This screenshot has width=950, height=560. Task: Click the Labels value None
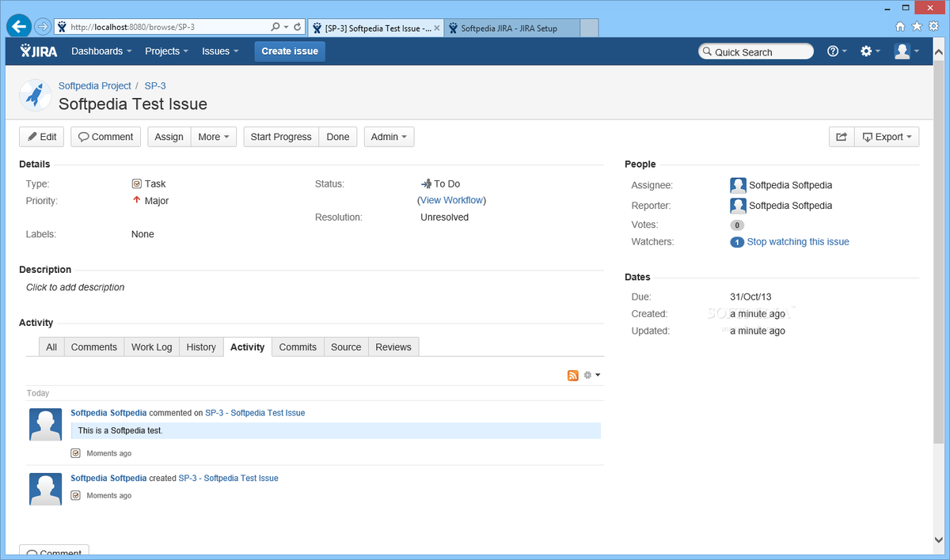142,235
